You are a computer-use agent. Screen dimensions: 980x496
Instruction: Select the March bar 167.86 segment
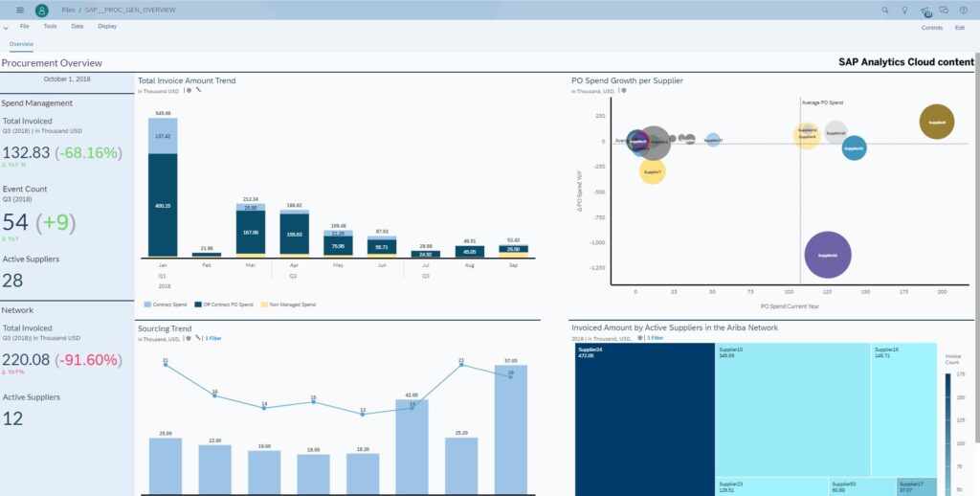pyautogui.click(x=251, y=232)
